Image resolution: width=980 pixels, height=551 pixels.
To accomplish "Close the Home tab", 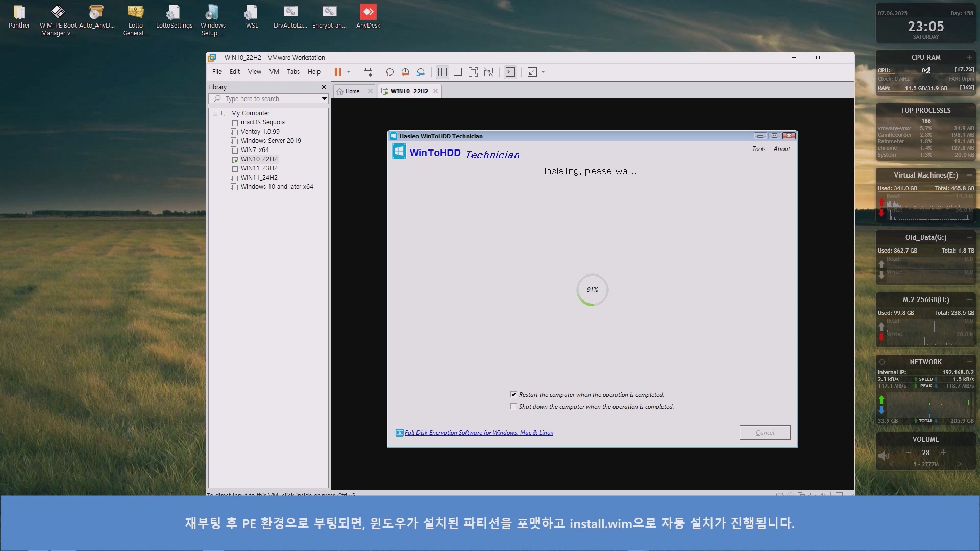I will 370,91.
